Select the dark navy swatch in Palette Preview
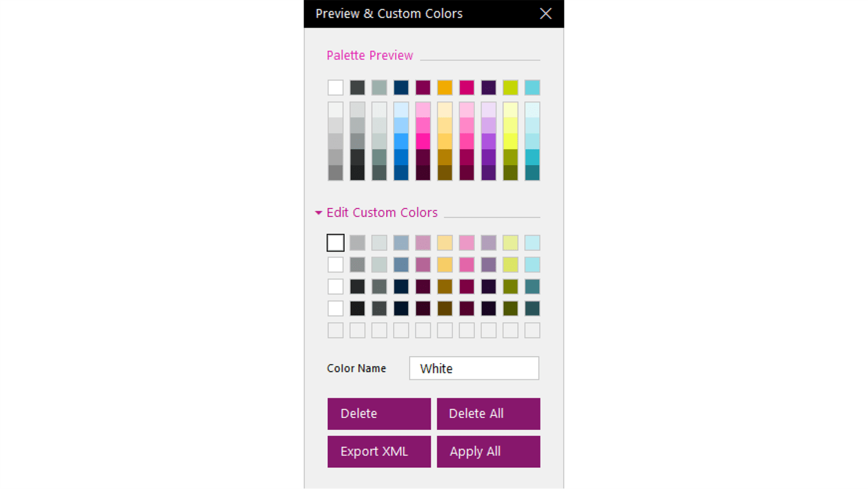Screen dimensions: 868x489 pyautogui.click(x=401, y=88)
